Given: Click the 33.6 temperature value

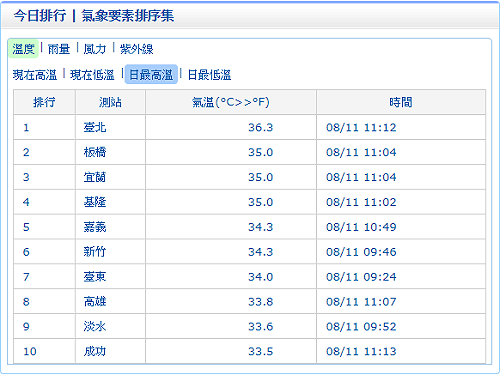Looking at the screenshot, I should [x=260, y=326].
